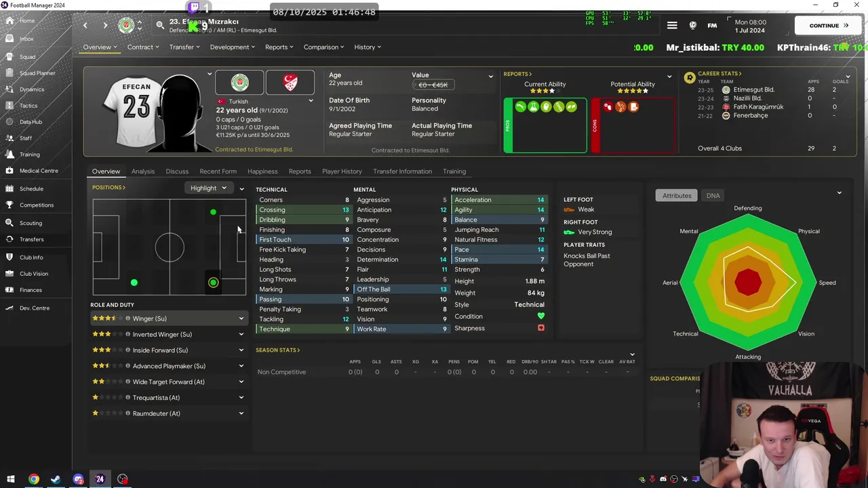Switch to the Analysis tab
868x488 pixels.
point(143,171)
